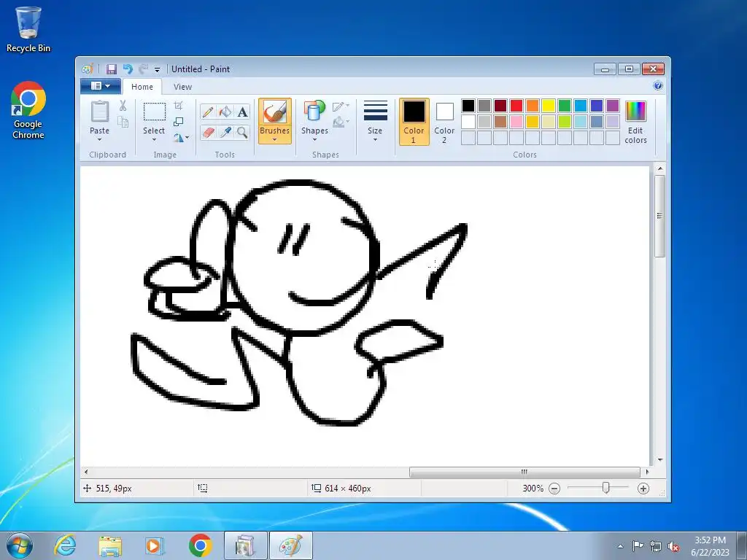This screenshot has height=560, width=747.
Task: Expand the Paste dropdown arrow
Action: pos(99,140)
